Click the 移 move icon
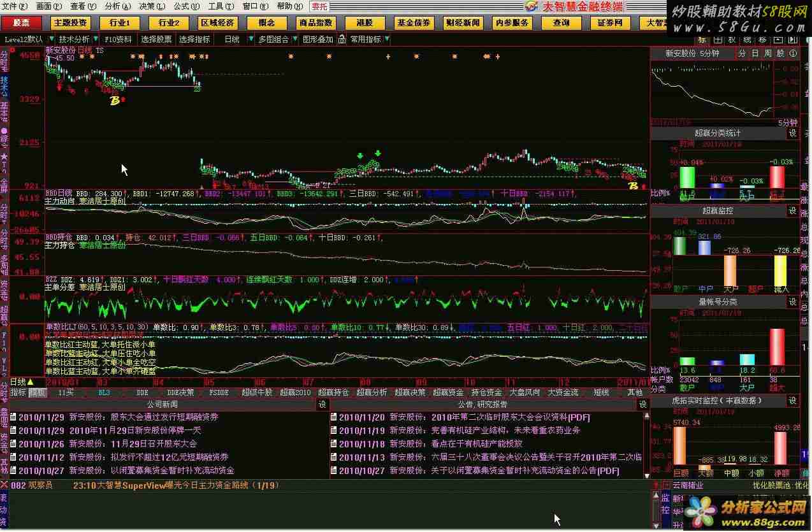The image size is (812, 532). point(762,40)
